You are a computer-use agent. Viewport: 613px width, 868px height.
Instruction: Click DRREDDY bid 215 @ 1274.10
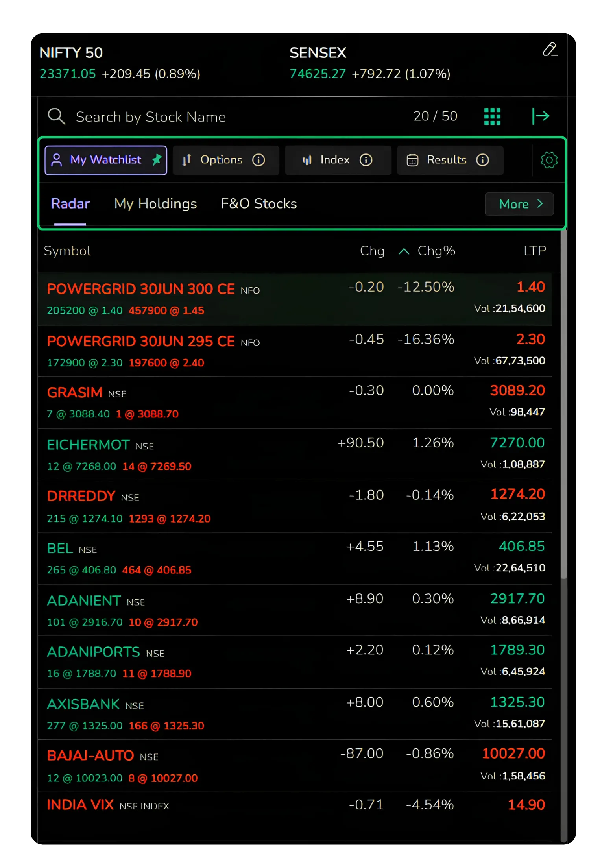85,519
